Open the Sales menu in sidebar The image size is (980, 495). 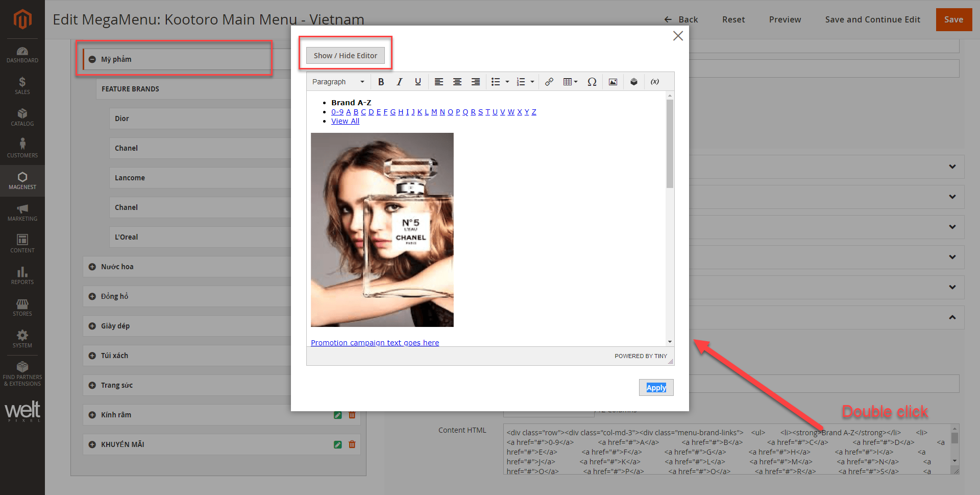click(22, 86)
